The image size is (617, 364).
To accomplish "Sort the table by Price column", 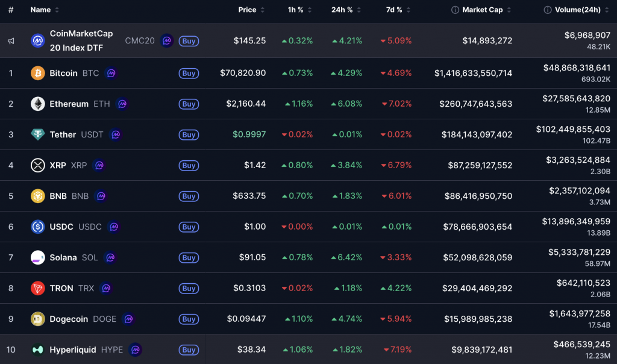I will (248, 10).
